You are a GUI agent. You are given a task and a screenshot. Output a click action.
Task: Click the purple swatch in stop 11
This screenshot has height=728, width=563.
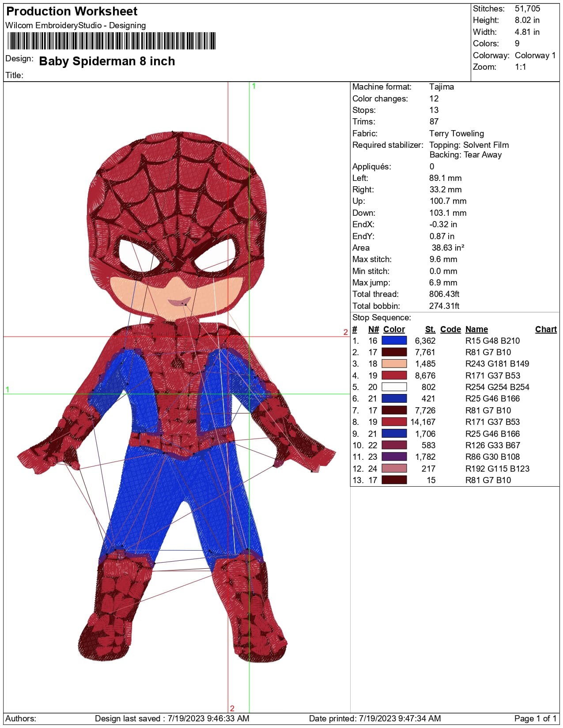click(394, 457)
